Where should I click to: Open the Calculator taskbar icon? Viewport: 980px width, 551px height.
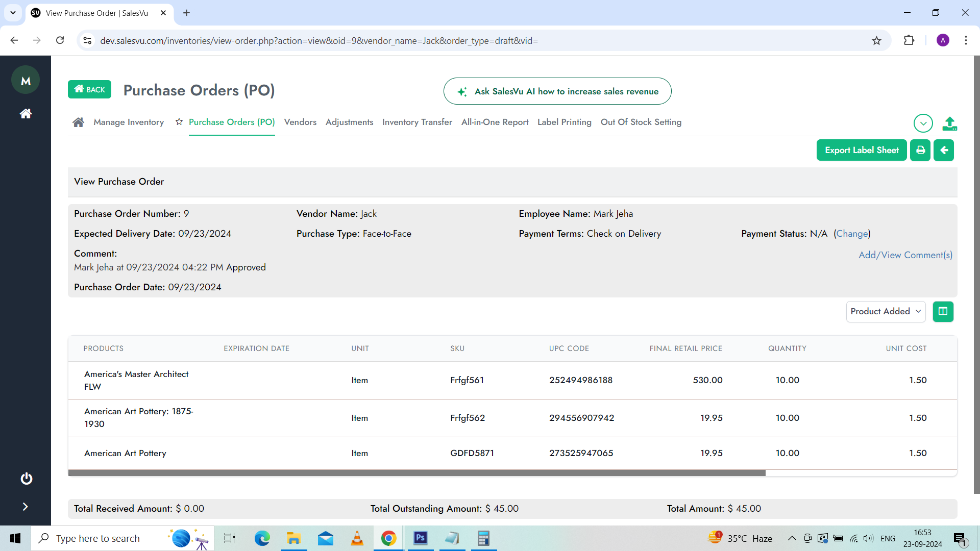(483, 538)
